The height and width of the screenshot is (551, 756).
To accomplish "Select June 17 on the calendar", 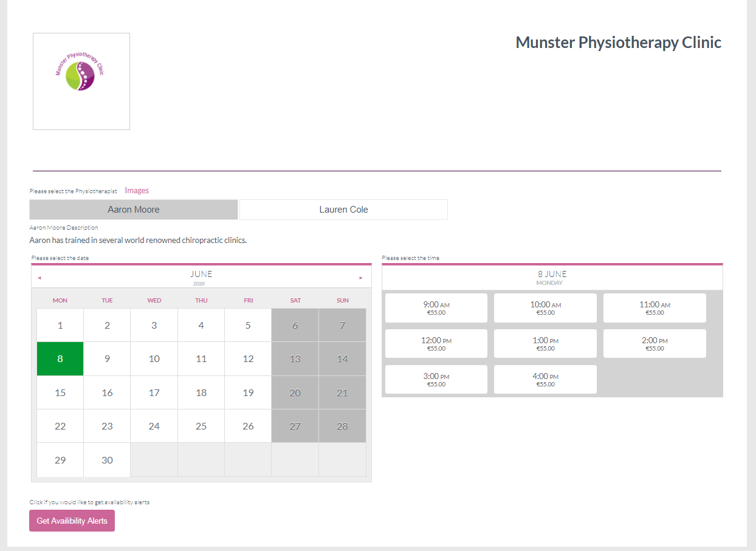I will 154,392.
